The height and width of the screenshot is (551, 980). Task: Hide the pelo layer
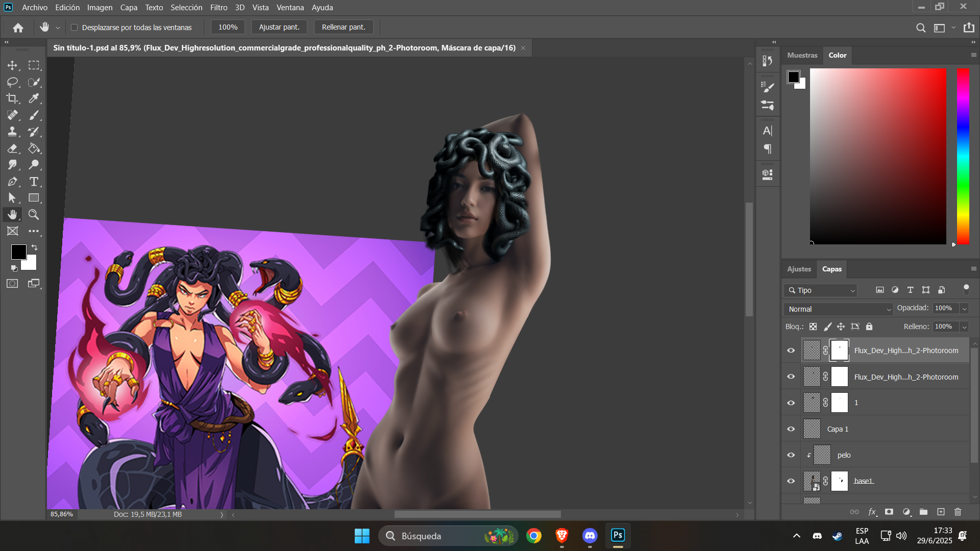[791, 455]
